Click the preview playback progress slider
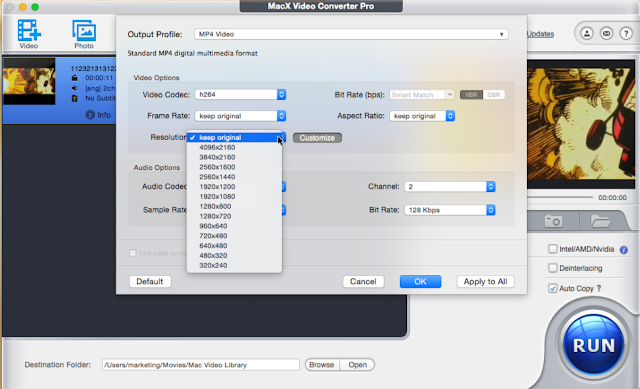 560,197
